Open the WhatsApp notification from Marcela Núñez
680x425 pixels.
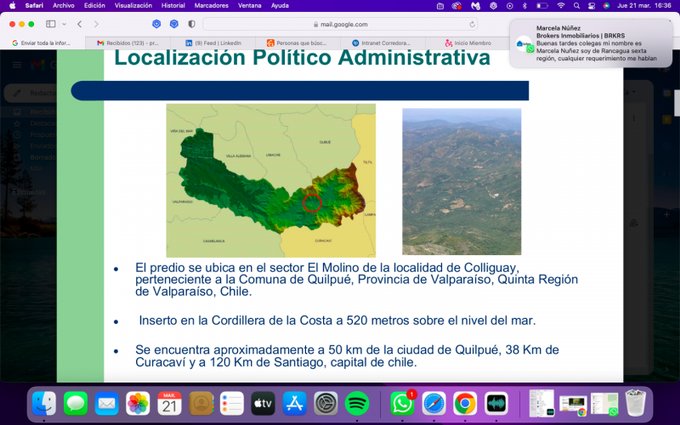[x=591, y=43]
